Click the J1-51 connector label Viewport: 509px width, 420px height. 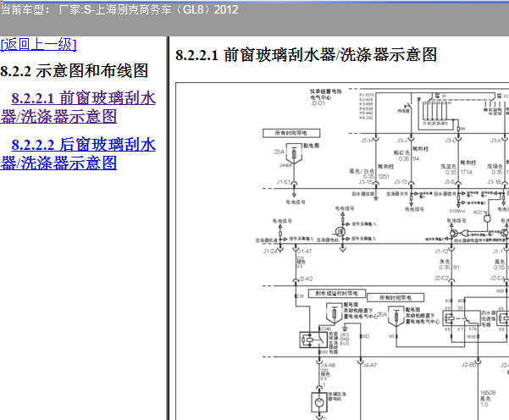284,182
